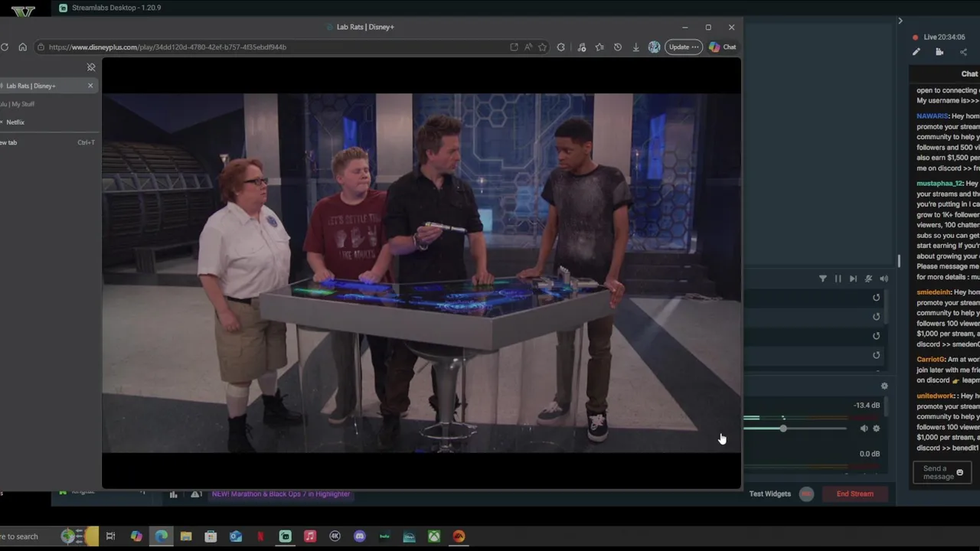Image resolution: width=980 pixels, height=551 pixels.
Task: Open browser profile avatar
Action: click(x=654, y=47)
